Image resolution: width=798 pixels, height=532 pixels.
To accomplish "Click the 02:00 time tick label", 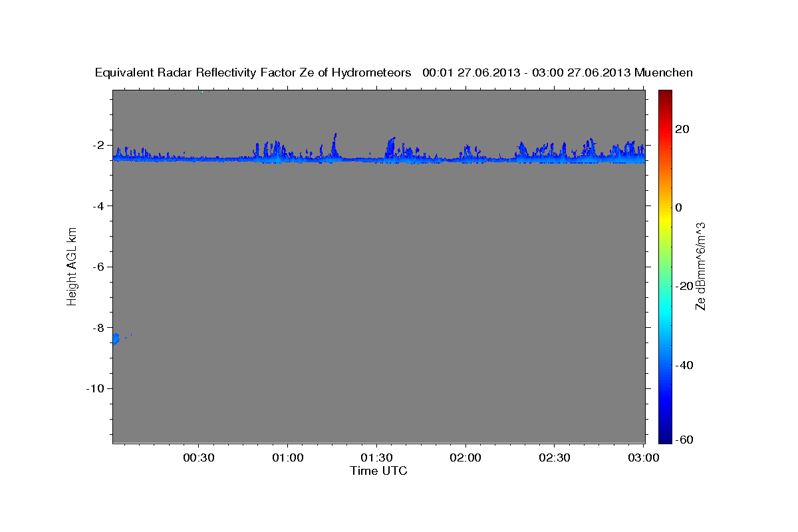I will click(465, 458).
